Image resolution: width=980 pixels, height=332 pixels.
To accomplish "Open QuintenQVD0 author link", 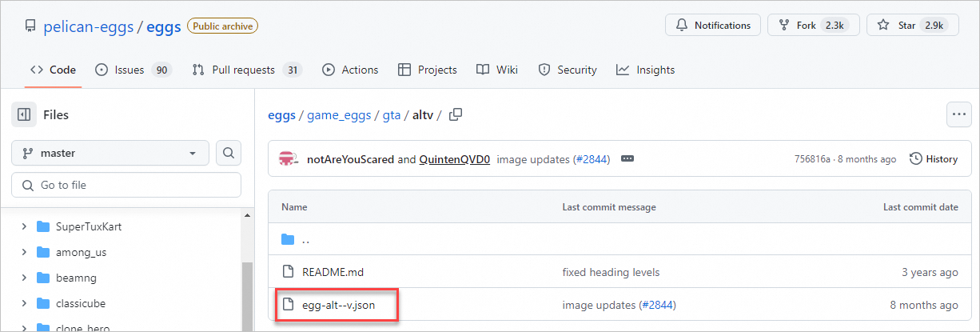I will pos(454,159).
